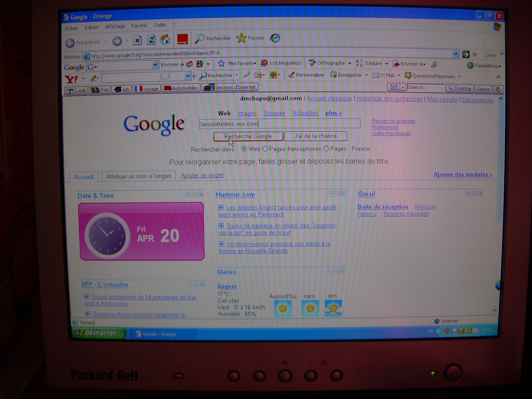Click the Recherche avancée link
The height and width of the screenshot is (399, 532).
pos(393,121)
